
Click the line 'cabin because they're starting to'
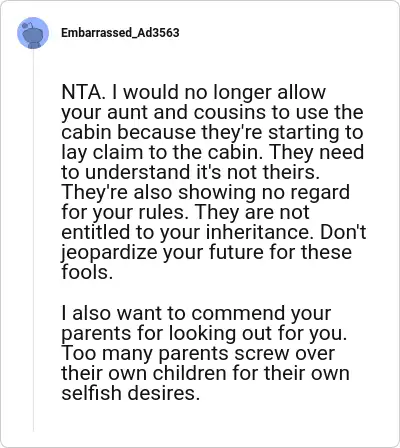click(x=212, y=132)
